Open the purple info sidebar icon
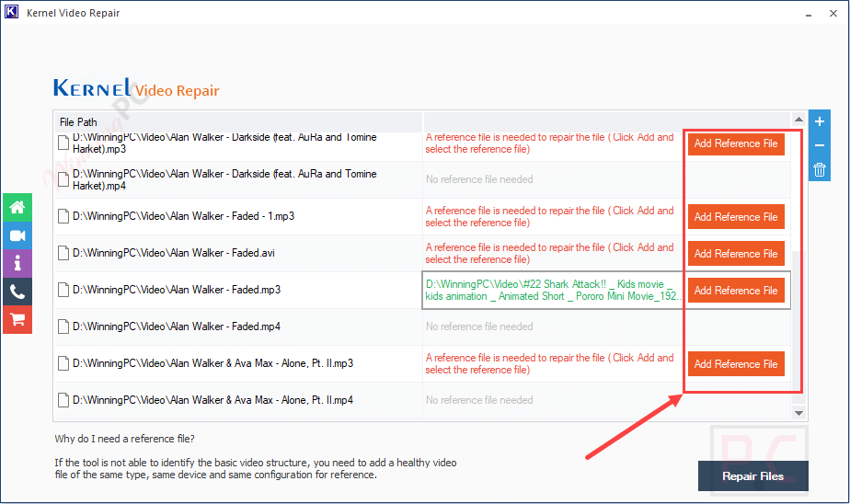This screenshot has height=504, width=850. 17,263
